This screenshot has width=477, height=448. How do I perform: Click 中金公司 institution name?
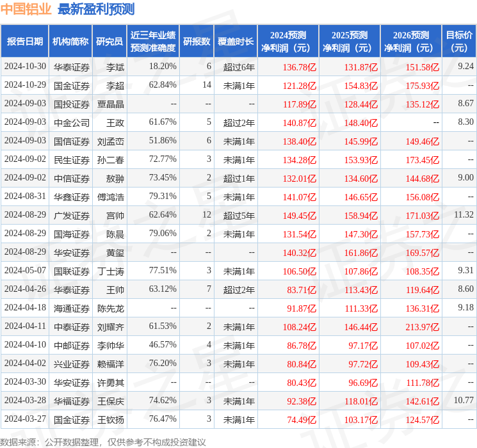tap(72, 123)
